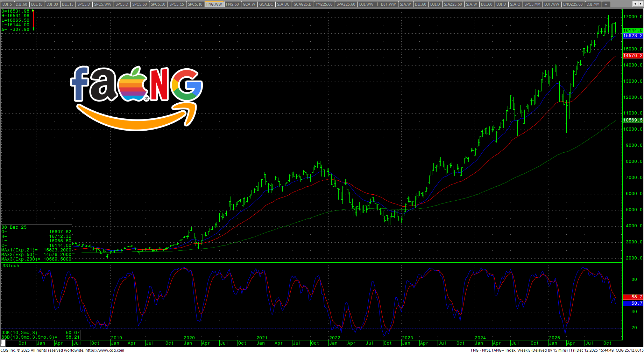
Task: Click the SStoch study label
Action: coord(11,266)
